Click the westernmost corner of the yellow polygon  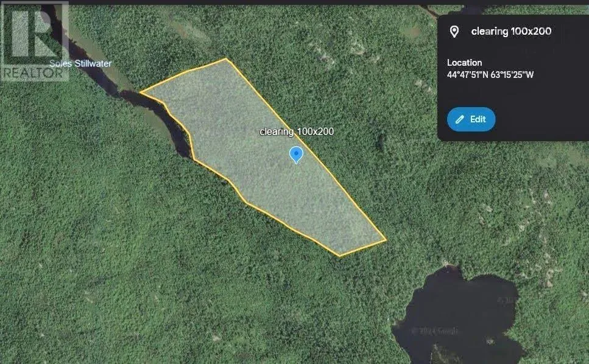coord(141,91)
